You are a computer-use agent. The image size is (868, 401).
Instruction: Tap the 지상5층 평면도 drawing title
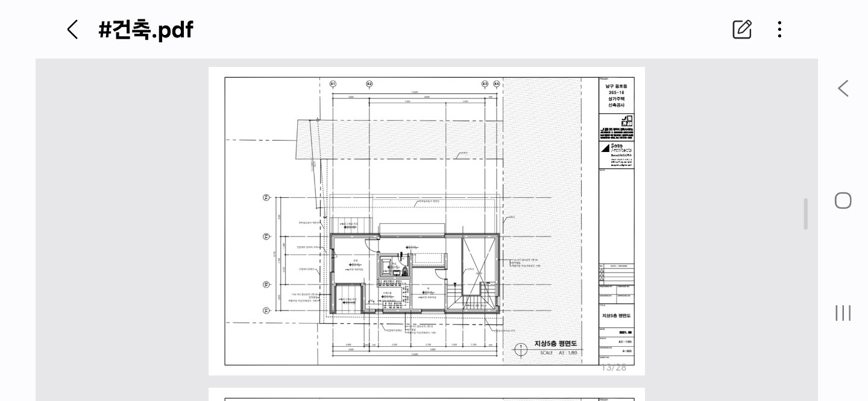click(556, 344)
